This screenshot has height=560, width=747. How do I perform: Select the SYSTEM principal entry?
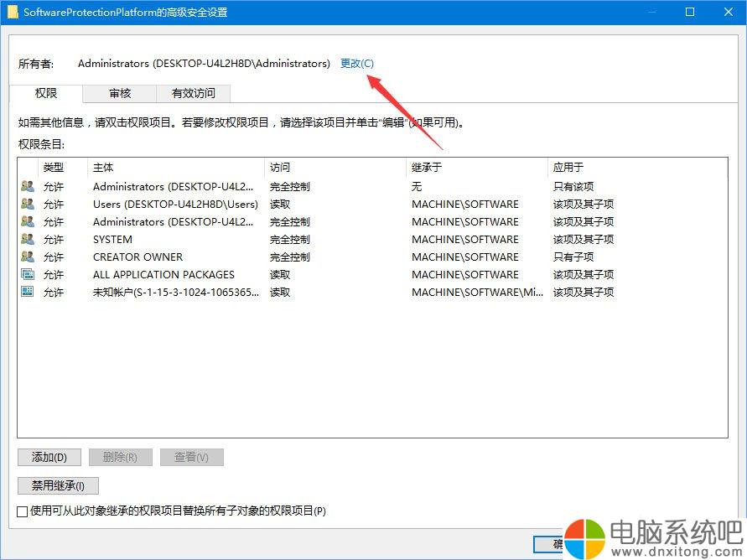coord(112,240)
